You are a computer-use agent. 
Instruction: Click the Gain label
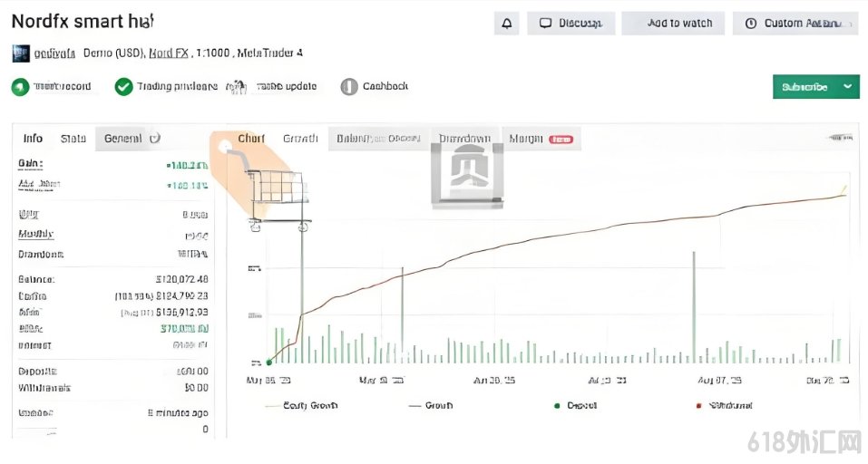click(x=31, y=164)
